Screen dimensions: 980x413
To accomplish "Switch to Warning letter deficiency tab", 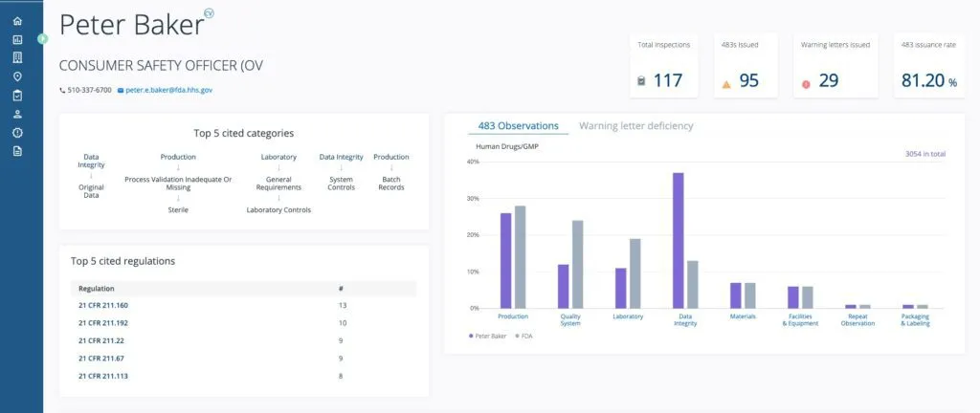I will point(635,126).
